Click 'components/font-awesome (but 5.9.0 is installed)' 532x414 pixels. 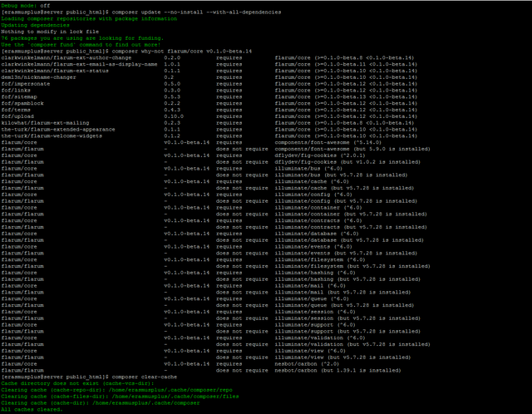tap(352, 149)
